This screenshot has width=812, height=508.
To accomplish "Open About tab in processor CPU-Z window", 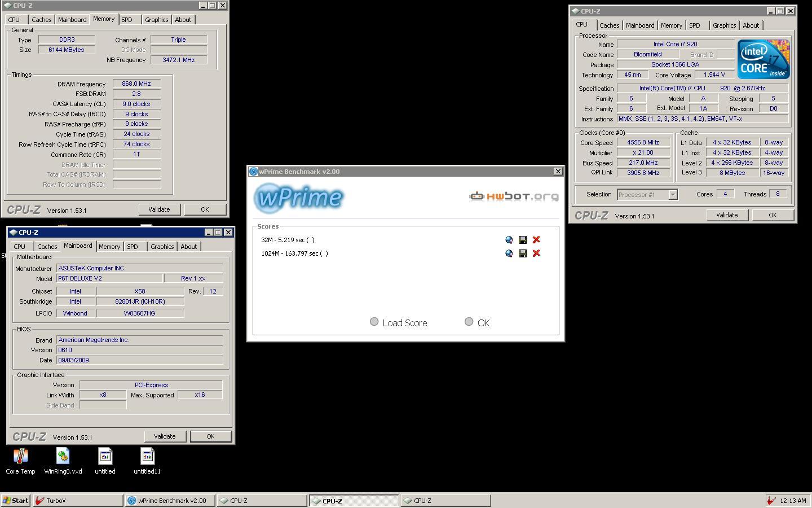I will [x=751, y=25].
